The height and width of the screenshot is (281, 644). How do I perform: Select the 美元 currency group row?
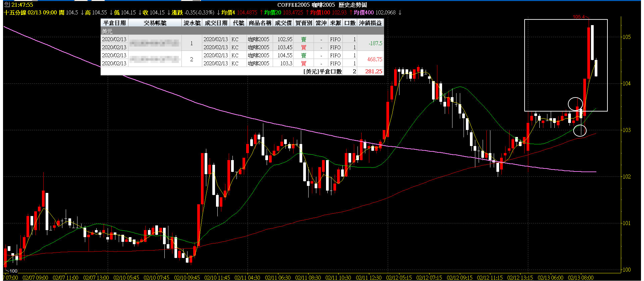point(242,31)
